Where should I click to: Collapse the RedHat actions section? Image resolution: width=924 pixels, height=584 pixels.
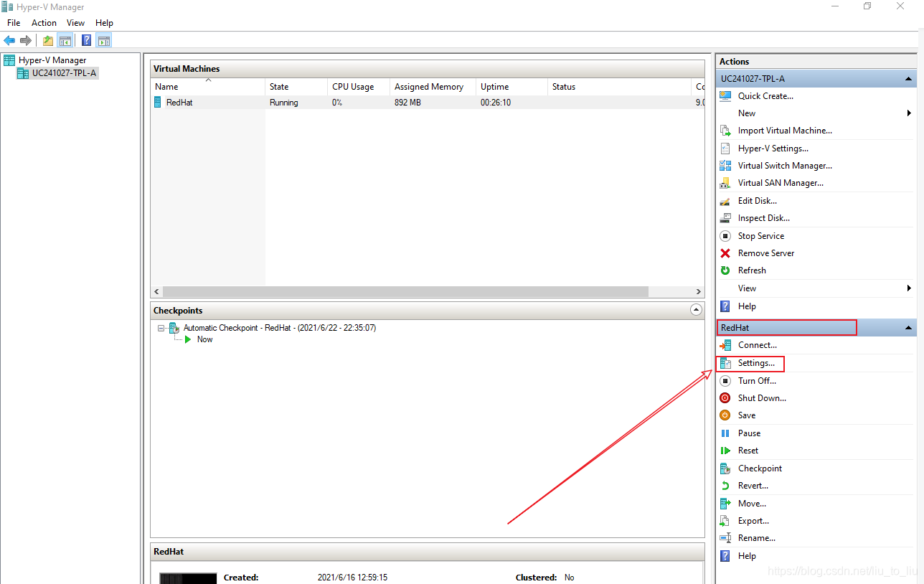click(x=908, y=328)
